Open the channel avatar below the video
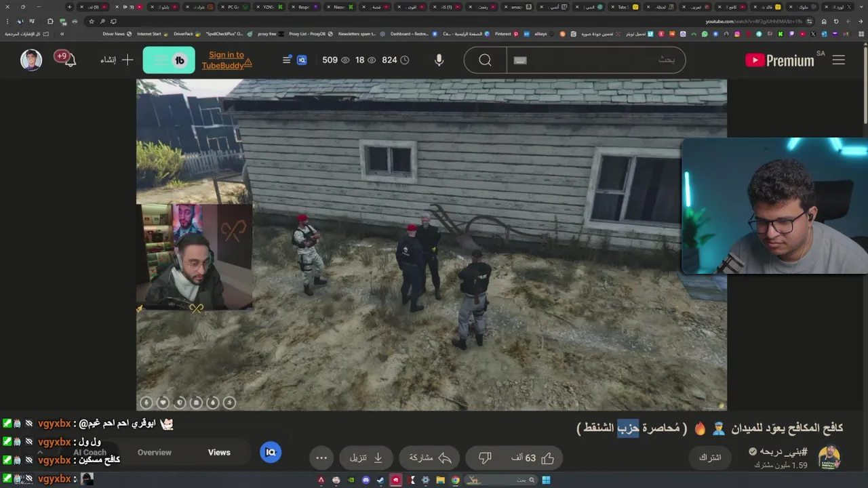The image size is (868, 488). (x=829, y=457)
